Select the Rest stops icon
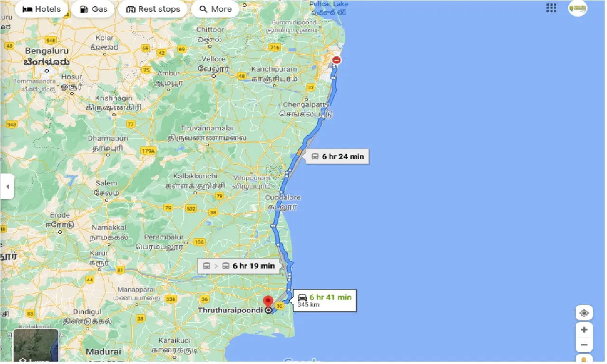Viewport: 607px width, 364px height. tap(130, 9)
